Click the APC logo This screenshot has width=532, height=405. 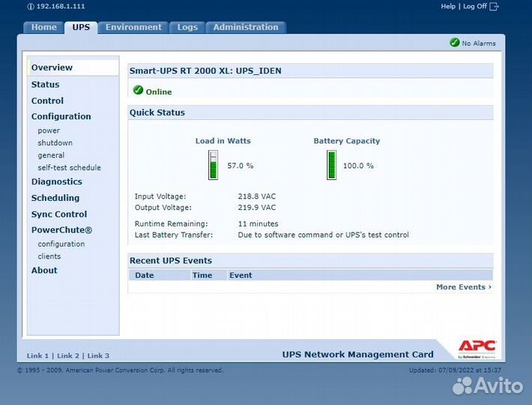(x=477, y=348)
